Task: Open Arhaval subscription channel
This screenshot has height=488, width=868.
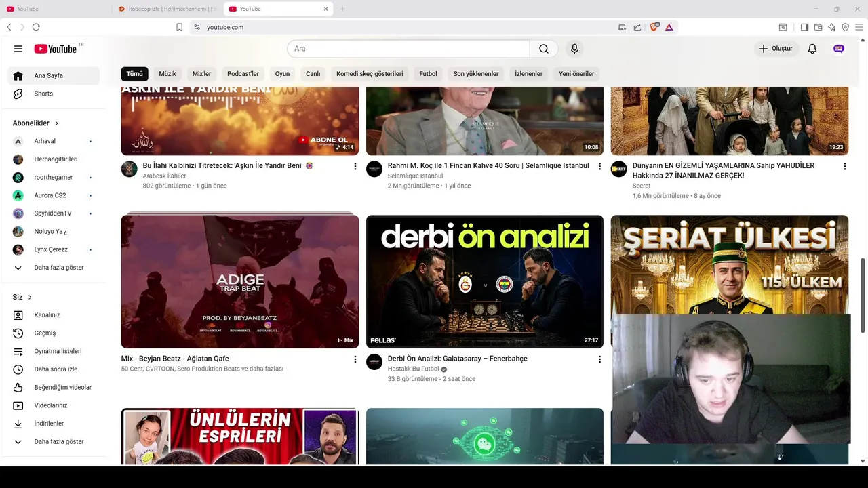Action: (x=54, y=141)
